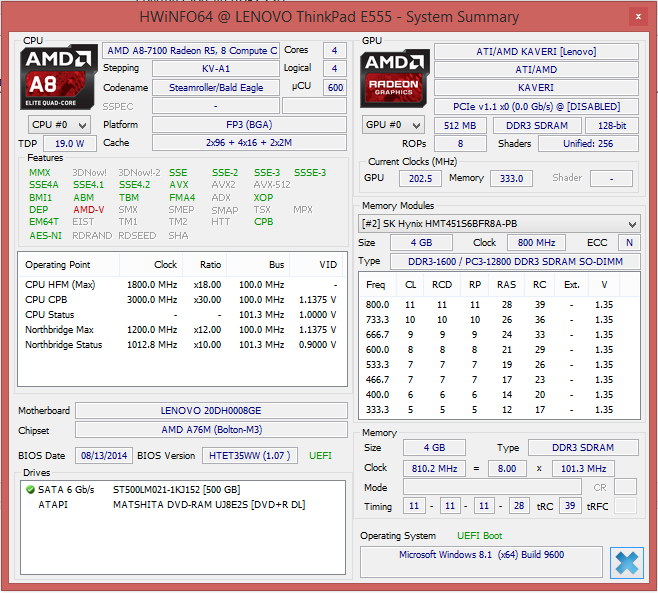
Task: Click the 128-bit bus width field
Action: [x=612, y=125]
